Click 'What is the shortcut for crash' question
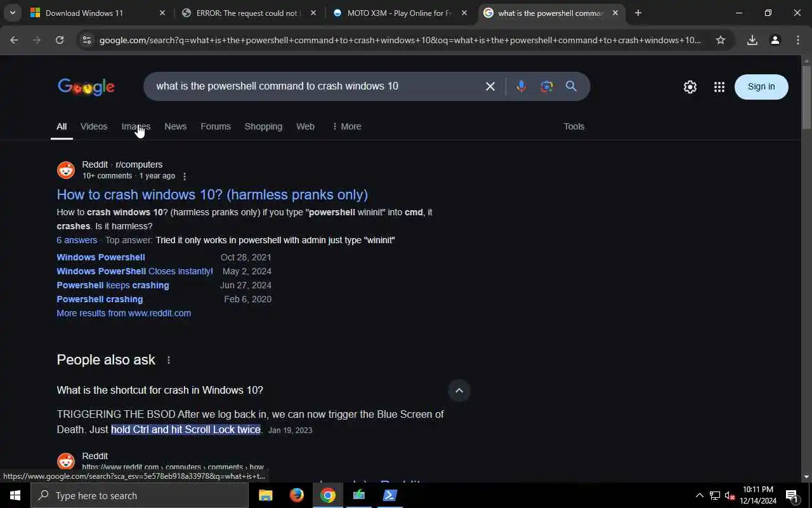Screen dimensions: 812x508 (x=160, y=390)
